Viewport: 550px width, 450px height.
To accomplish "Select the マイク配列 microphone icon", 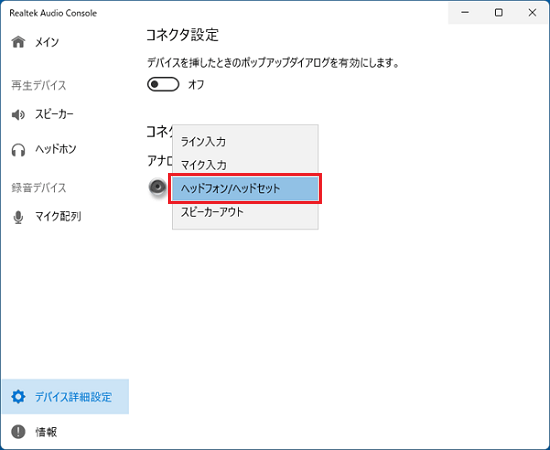I will coord(18,217).
